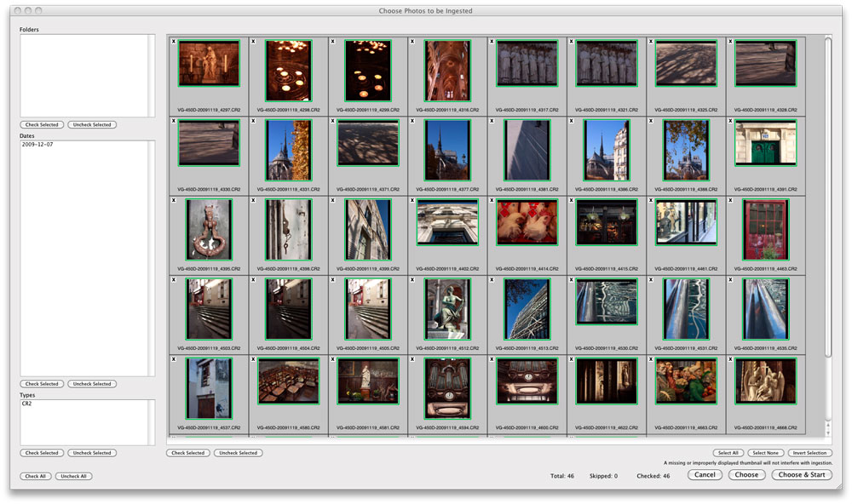Viewport: 852px width, 504px height.
Task: Select the stairs thumbnail VG-450D-20091119_4505.CR2
Action: click(368, 309)
